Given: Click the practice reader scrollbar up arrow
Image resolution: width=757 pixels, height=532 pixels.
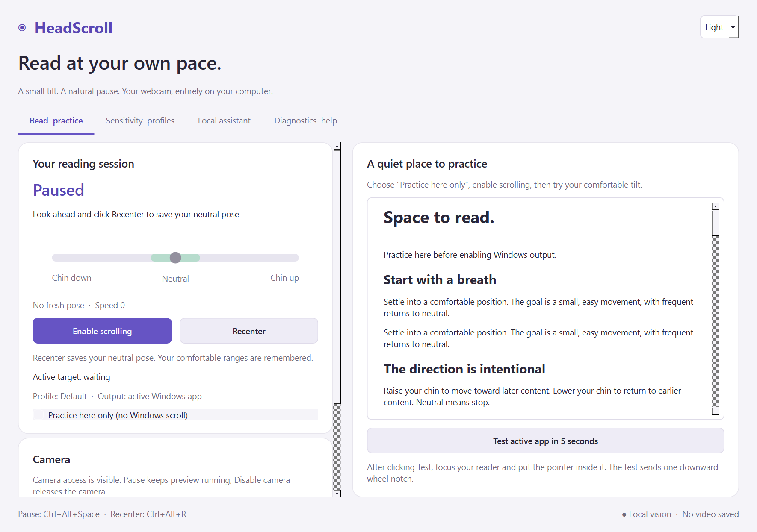Looking at the screenshot, I should click(716, 206).
